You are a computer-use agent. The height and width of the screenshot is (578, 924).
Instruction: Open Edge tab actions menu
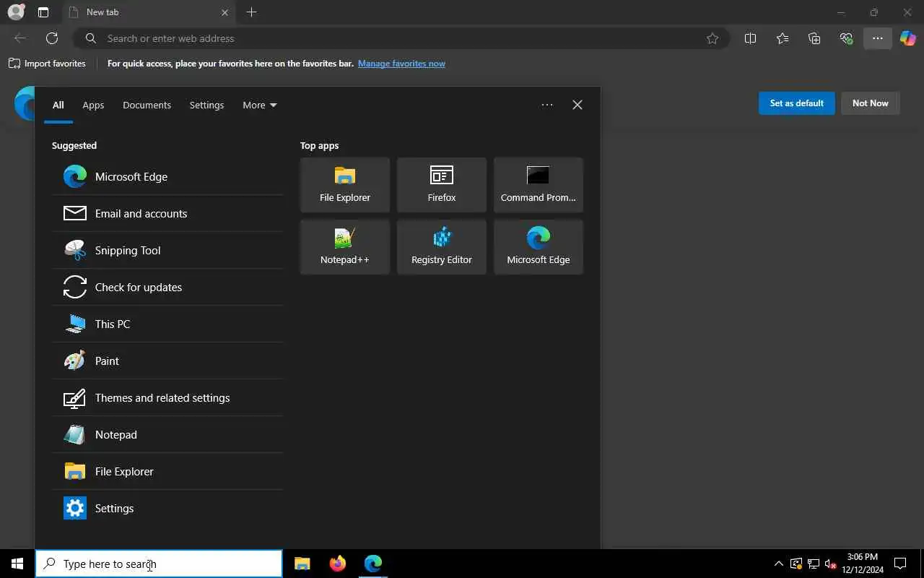[43, 12]
